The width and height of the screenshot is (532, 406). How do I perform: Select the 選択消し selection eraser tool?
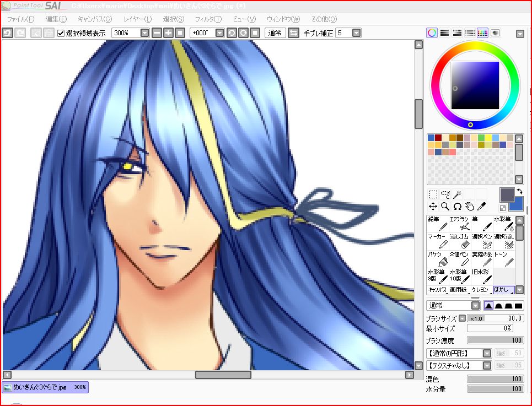(x=504, y=241)
